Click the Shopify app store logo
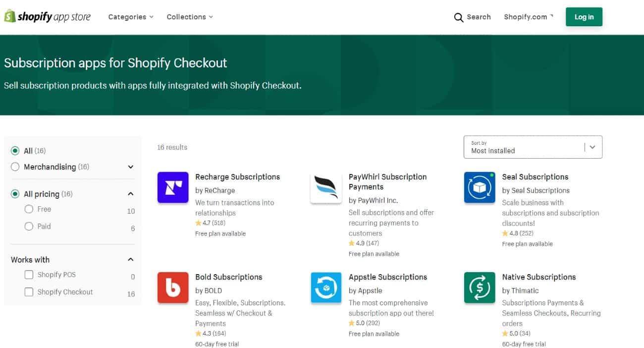Image resolution: width=644 pixels, height=348 pixels. [x=48, y=17]
